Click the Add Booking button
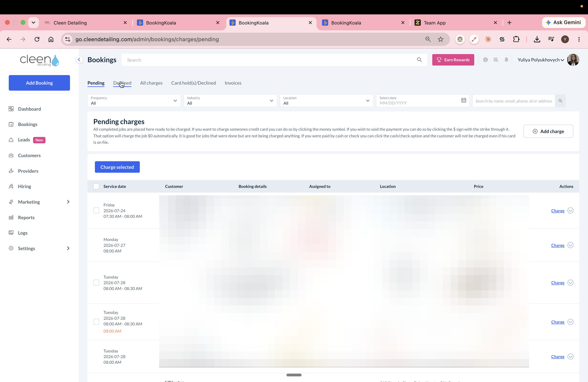The height and width of the screenshot is (382, 588). pyautogui.click(x=39, y=83)
